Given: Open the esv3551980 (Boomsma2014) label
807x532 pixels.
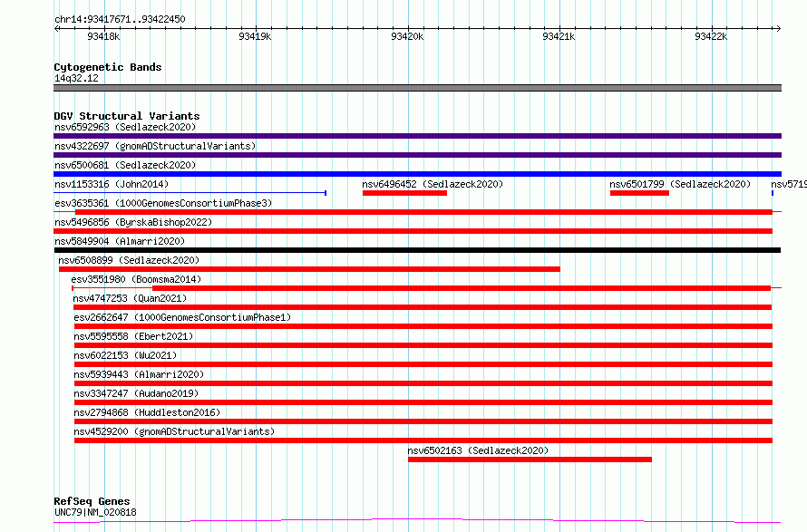Looking at the screenshot, I should click(136, 279).
